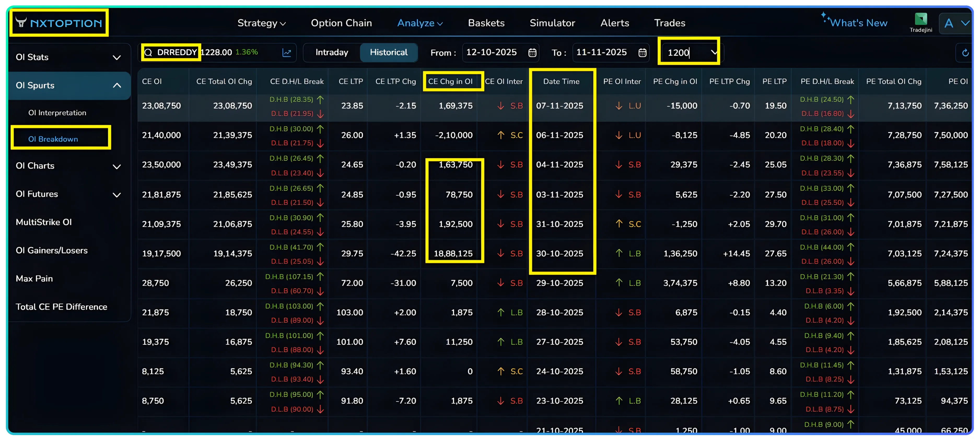Open the Max Pain view

point(34,278)
